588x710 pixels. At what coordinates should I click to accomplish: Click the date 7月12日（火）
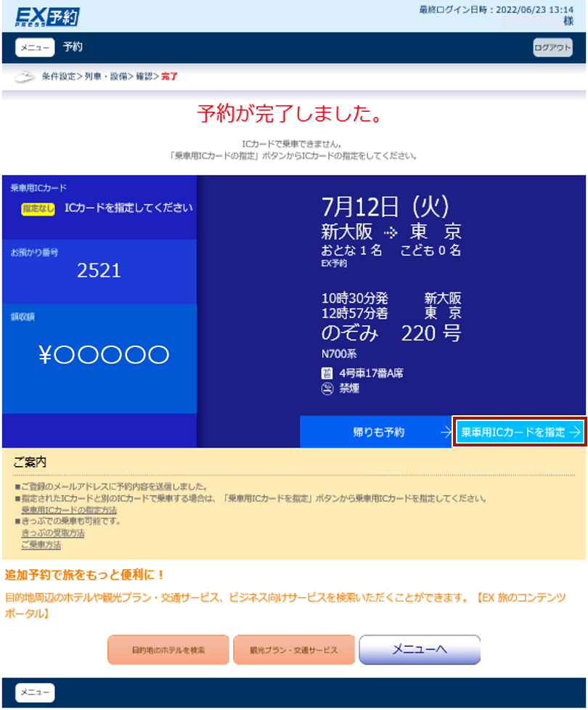385,207
